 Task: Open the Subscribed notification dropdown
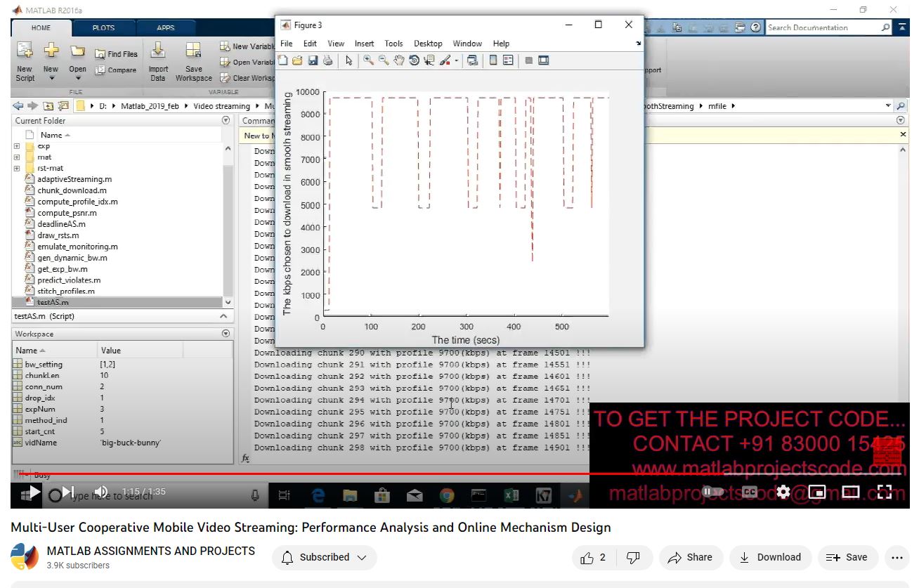pyautogui.click(x=325, y=558)
